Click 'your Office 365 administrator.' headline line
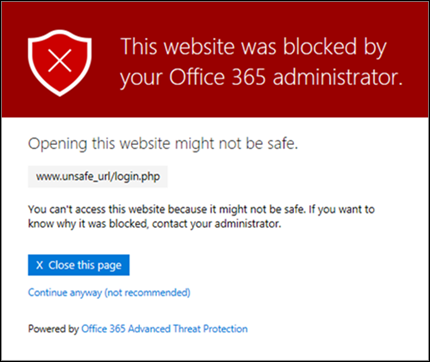 tap(261, 77)
